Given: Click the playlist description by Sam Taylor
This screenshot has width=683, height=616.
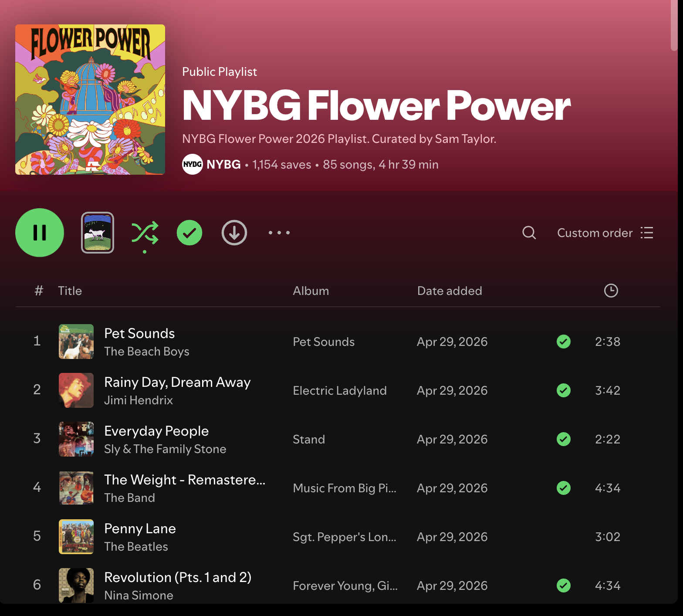Looking at the screenshot, I should click(x=339, y=139).
